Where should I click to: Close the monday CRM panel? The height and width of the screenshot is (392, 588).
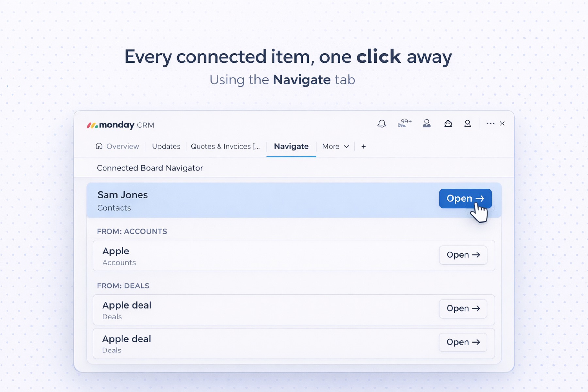(x=502, y=123)
